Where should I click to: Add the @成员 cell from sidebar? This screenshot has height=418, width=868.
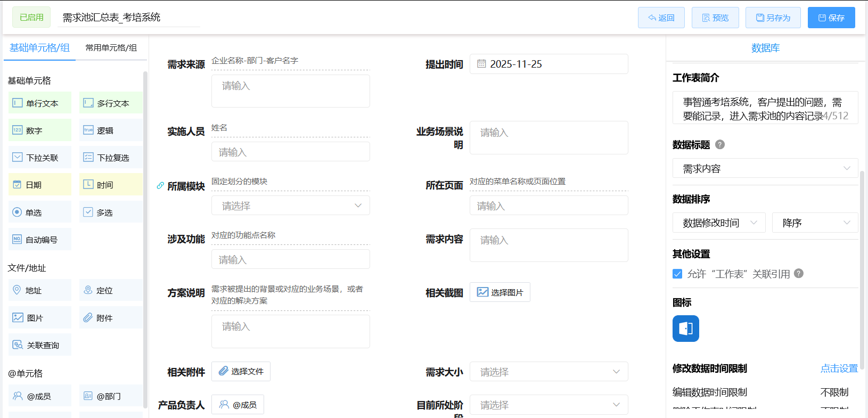[40, 396]
